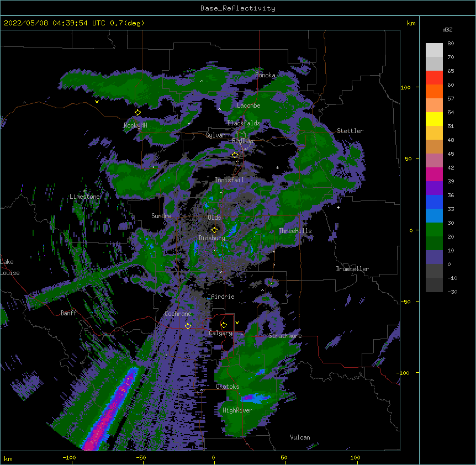Pick the orange 60-57 dBZ legend swatch
The image size is (476, 465).
434,91
